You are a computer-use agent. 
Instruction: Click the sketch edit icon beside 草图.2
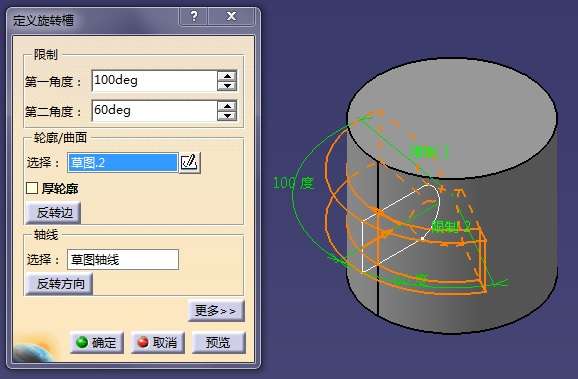[190, 162]
